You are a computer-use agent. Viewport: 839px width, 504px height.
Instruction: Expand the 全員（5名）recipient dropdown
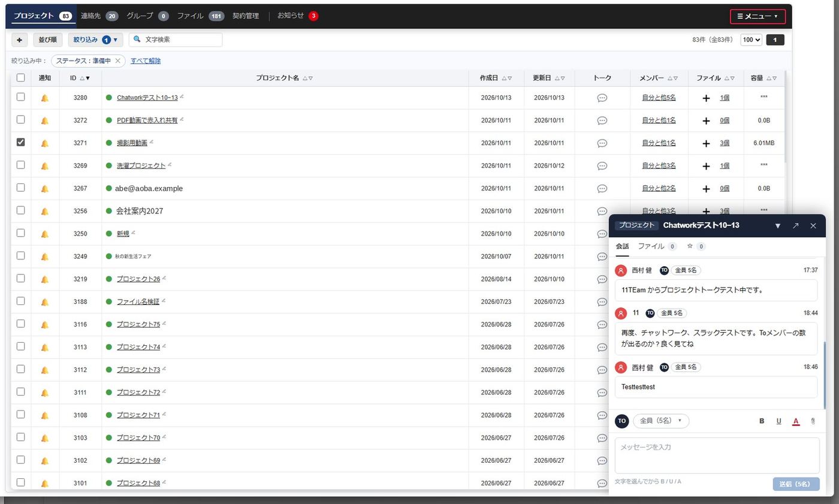tap(661, 421)
